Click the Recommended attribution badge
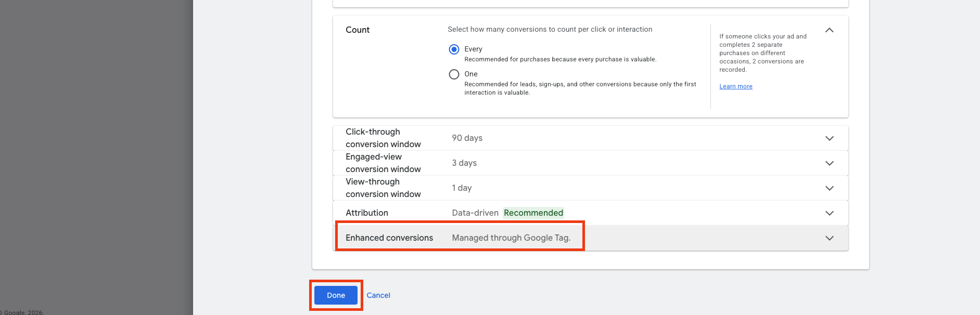This screenshot has width=980, height=315. click(533, 213)
